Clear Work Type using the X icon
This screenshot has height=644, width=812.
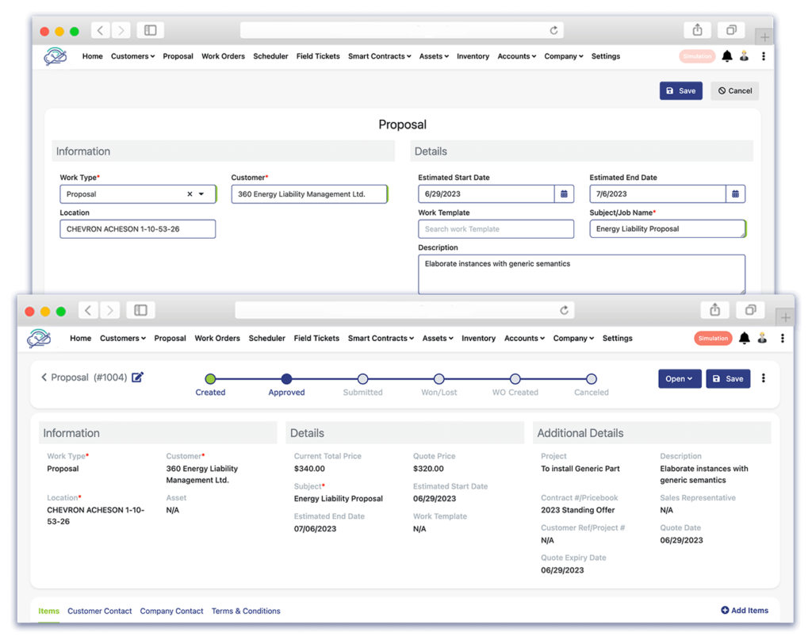190,194
